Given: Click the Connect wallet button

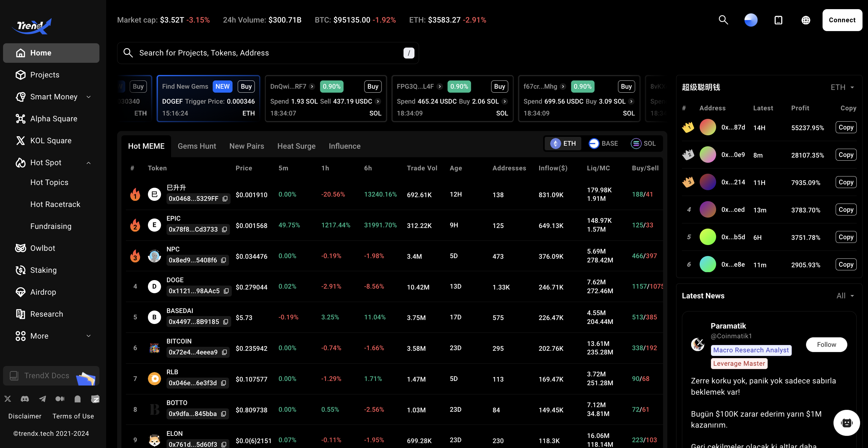Looking at the screenshot, I should click(x=842, y=20).
